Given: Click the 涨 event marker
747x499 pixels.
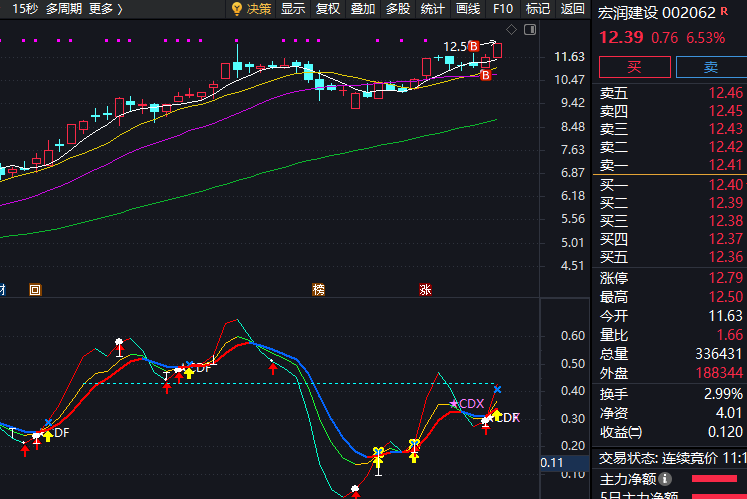Looking at the screenshot, I should click(x=425, y=289).
